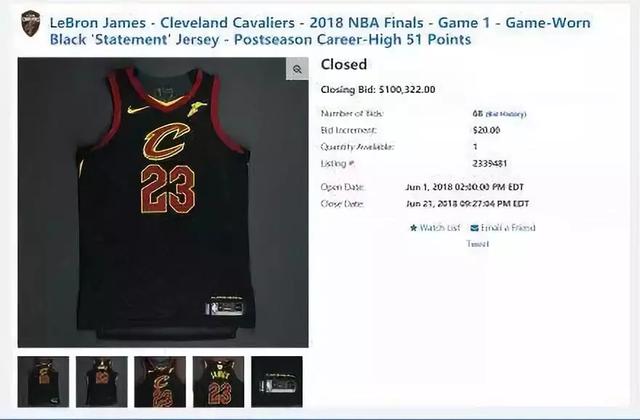The height and width of the screenshot is (420, 640).
Task: Select the third close-up logo thumbnail
Action: tap(160, 382)
